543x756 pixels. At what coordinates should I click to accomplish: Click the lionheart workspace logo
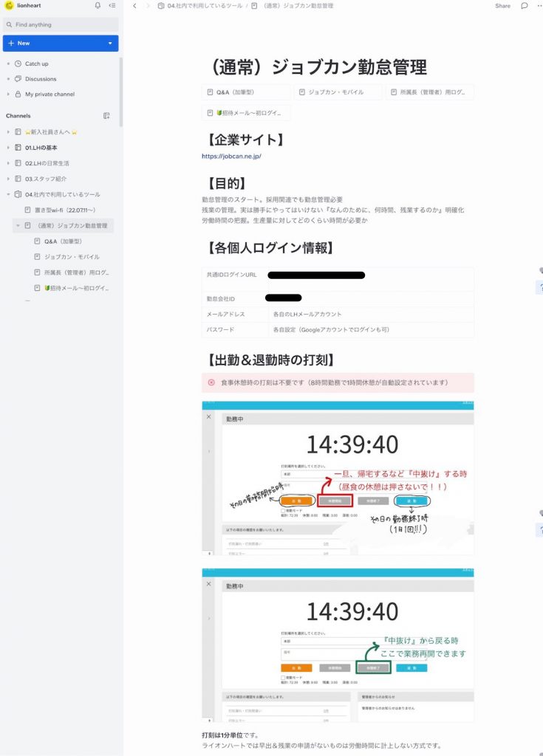pos(9,5)
